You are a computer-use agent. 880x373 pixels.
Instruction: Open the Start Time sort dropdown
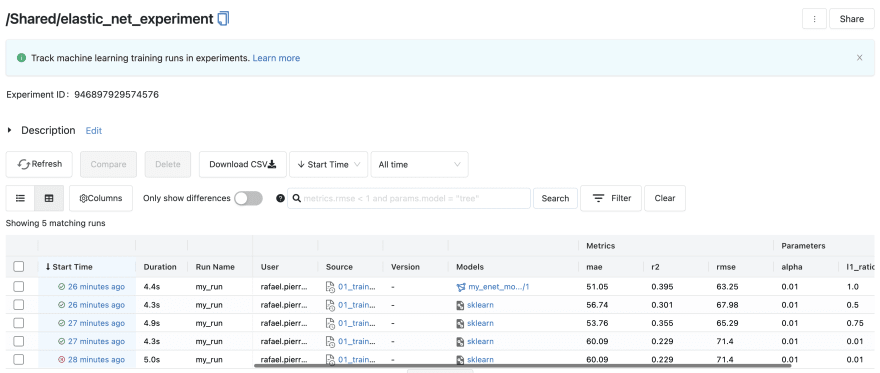point(328,164)
